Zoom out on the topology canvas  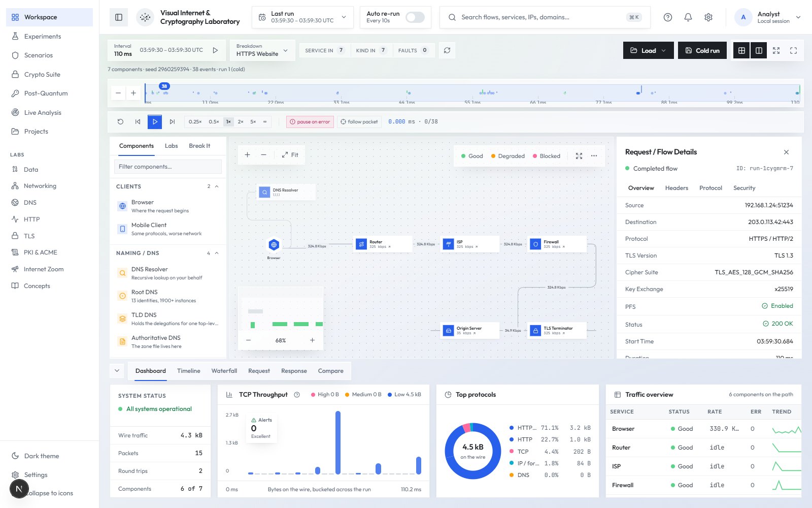263,155
